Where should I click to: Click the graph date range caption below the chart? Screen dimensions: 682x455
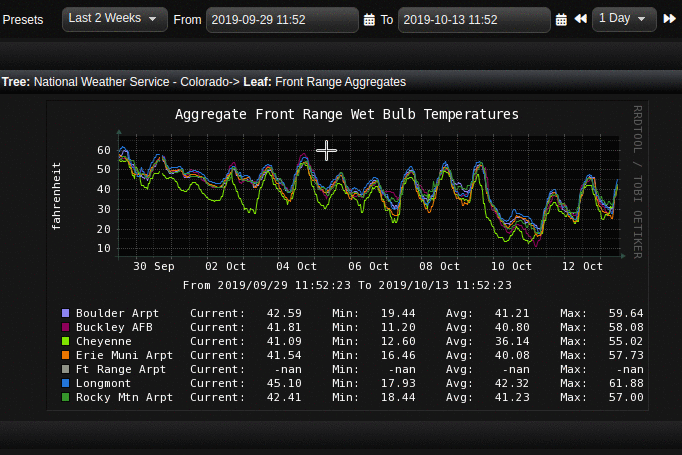click(347, 285)
